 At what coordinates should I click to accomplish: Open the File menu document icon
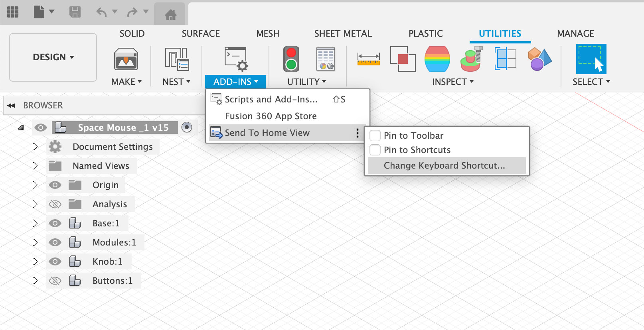(x=39, y=12)
